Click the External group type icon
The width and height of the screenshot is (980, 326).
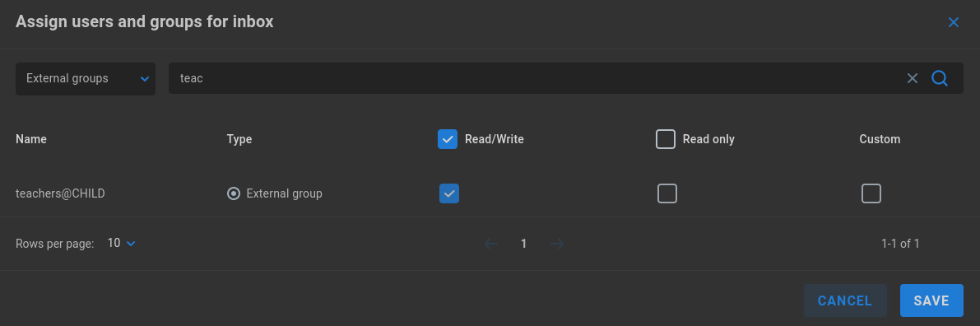coord(233,193)
